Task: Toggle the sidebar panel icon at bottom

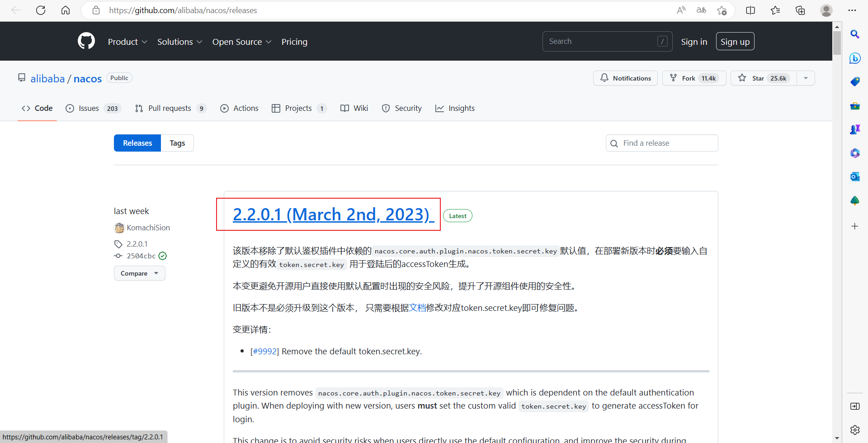Action: coord(854,406)
